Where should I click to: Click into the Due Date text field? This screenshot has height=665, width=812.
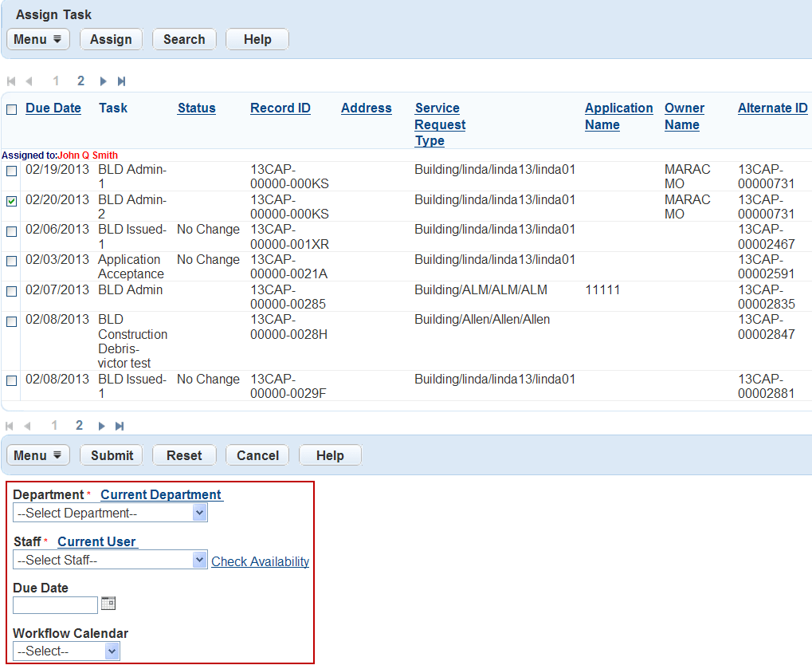pos(55,605)
